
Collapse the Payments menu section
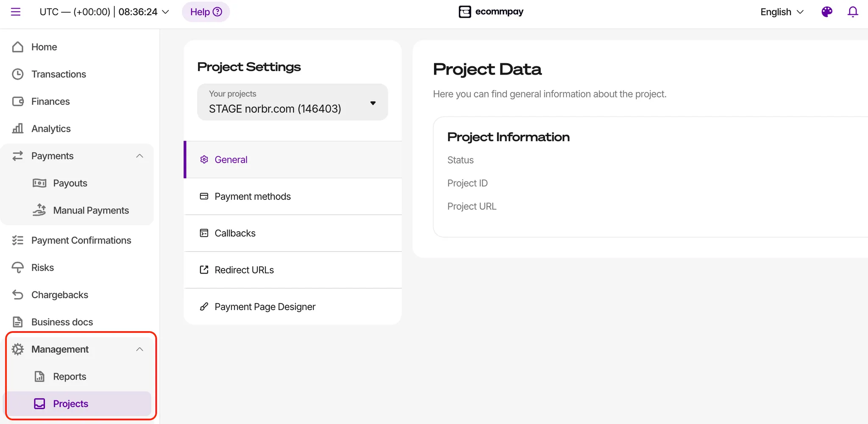[139, 156]
